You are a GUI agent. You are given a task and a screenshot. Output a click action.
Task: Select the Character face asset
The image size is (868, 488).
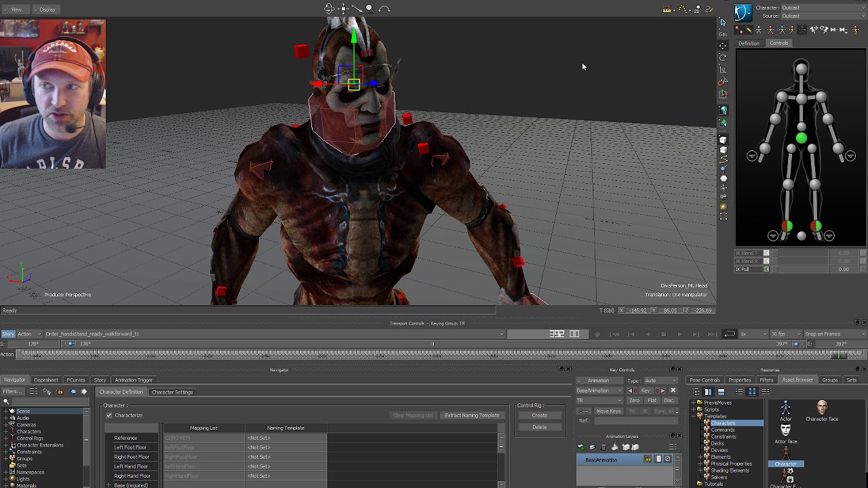822,411
